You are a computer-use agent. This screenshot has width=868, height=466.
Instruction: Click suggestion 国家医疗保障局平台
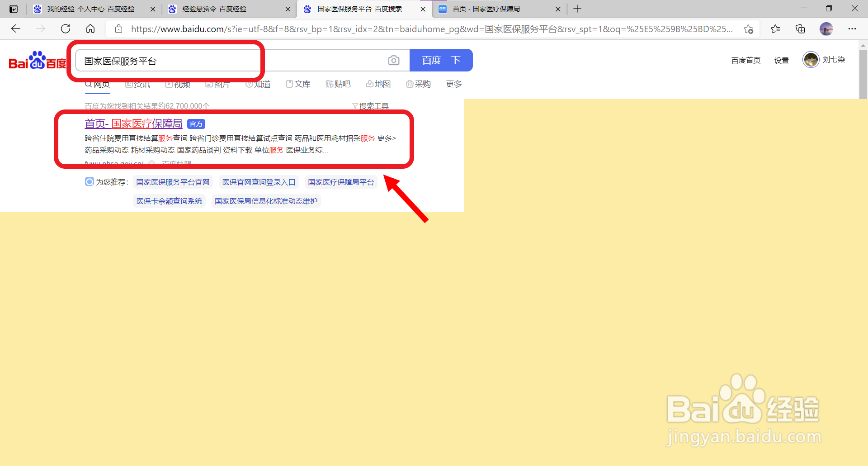coord(341,182)
